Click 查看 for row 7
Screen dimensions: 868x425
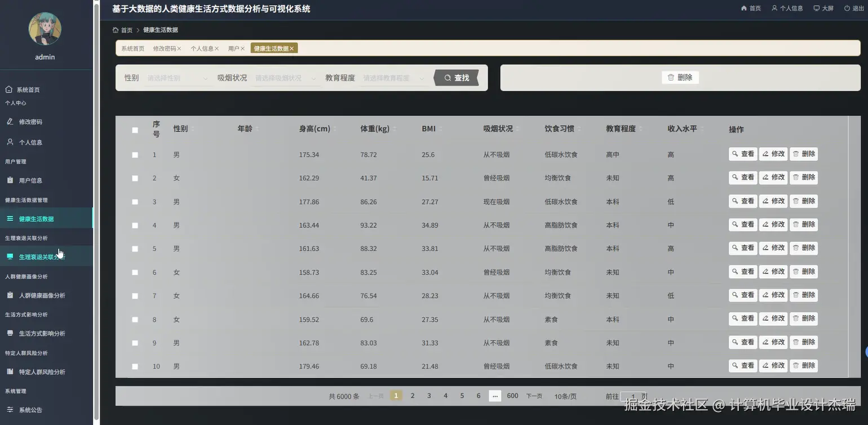[x=743, y=295]
